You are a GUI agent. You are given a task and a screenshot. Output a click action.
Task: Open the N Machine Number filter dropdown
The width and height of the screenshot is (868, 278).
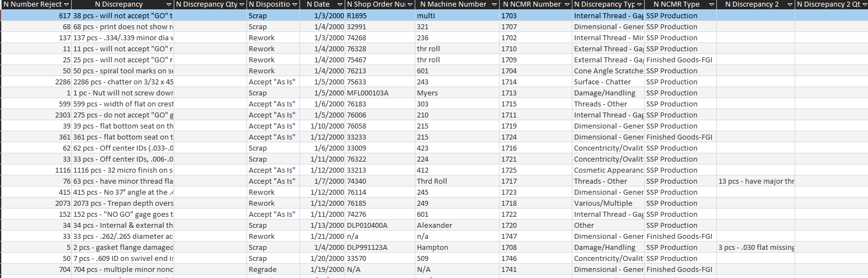(x=493, y=4)
